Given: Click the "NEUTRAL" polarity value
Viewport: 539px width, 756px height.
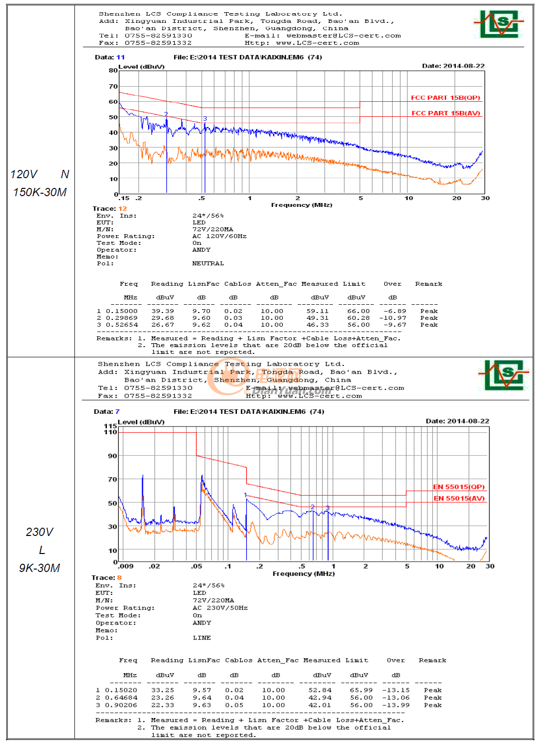Looking at the screenshot, I should pos(208,264).
